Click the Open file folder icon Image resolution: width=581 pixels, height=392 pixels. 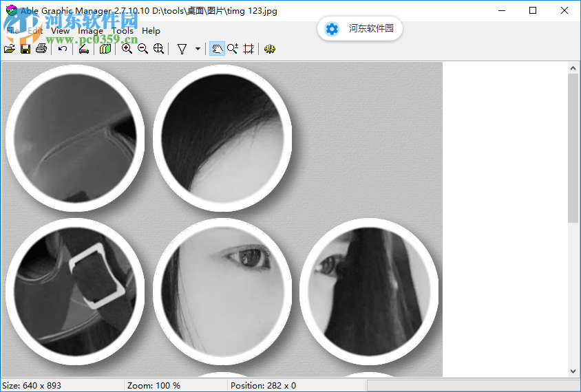coord(10,49)
